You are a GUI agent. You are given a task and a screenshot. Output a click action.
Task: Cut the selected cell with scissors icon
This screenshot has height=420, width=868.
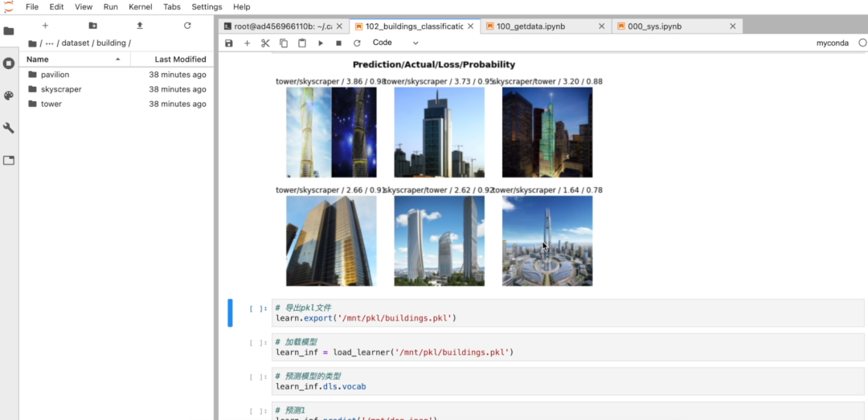point(265,43)
